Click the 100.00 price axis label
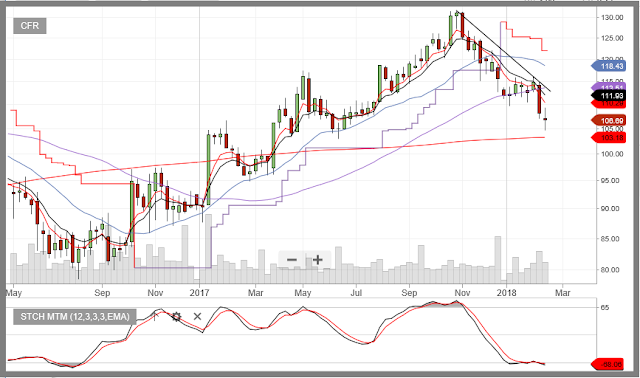The width and height of the screenshot is (640, 378). [612, 154]
